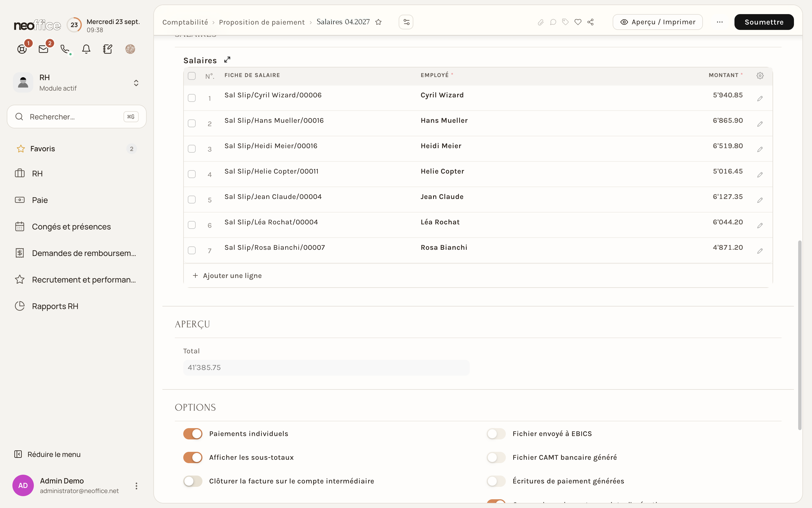Edit the Rosa Bianchi row pencil
The height and width of the screenshot is (508, 812).
coord(760,251)
